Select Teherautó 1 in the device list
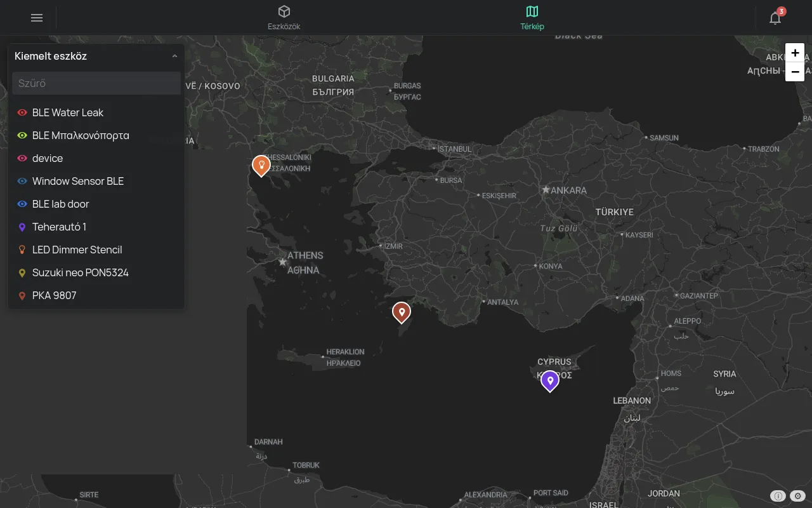Screen dimensions: 812x508 click(x=96, y=227)
